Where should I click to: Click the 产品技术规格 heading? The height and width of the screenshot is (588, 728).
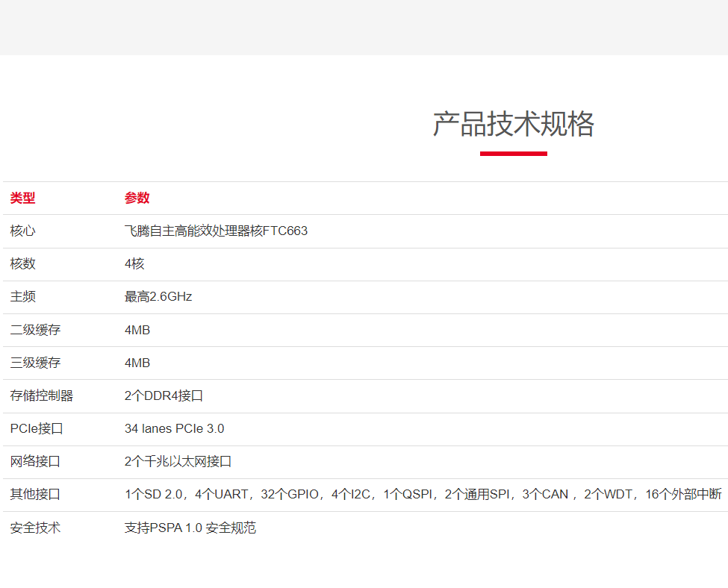point(513,125)
